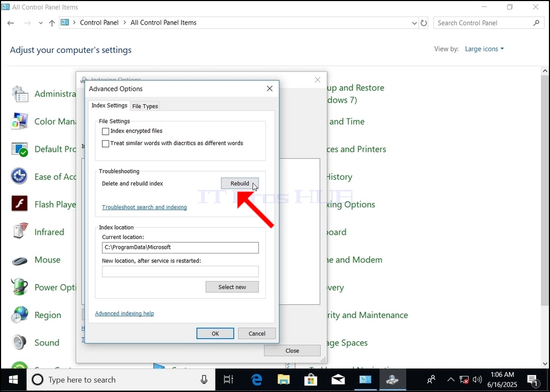
Task: Open Microsoft Store from taskbar
Action: point(311,380)
